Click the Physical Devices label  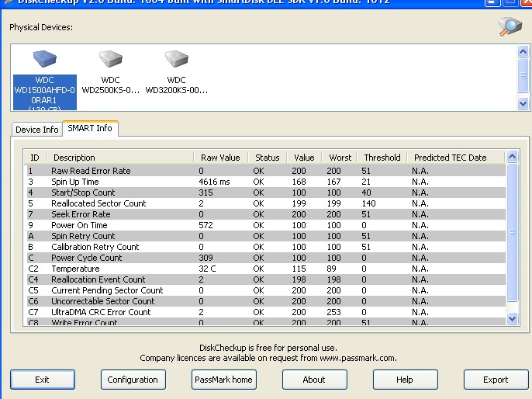[41, 27]
